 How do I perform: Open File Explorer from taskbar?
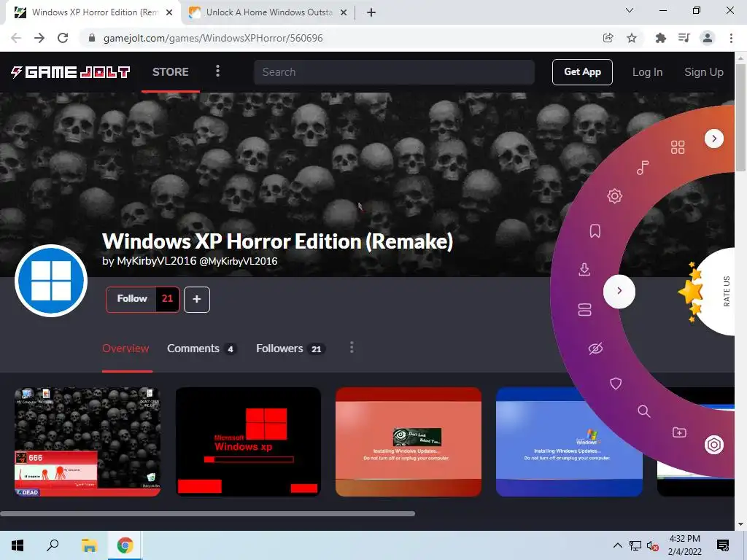coord(89,545)
